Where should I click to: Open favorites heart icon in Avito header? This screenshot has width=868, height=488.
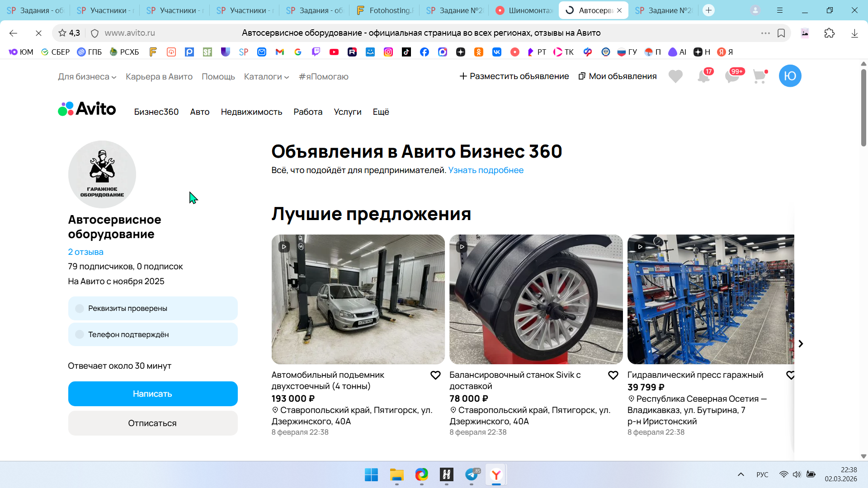point(675,76)
